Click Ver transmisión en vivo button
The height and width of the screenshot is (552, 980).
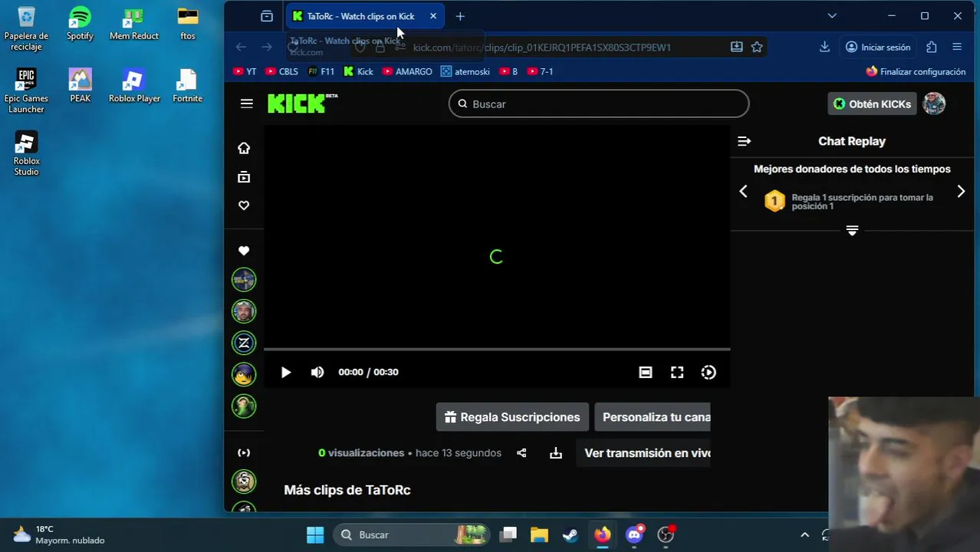[x=644, y=453]
